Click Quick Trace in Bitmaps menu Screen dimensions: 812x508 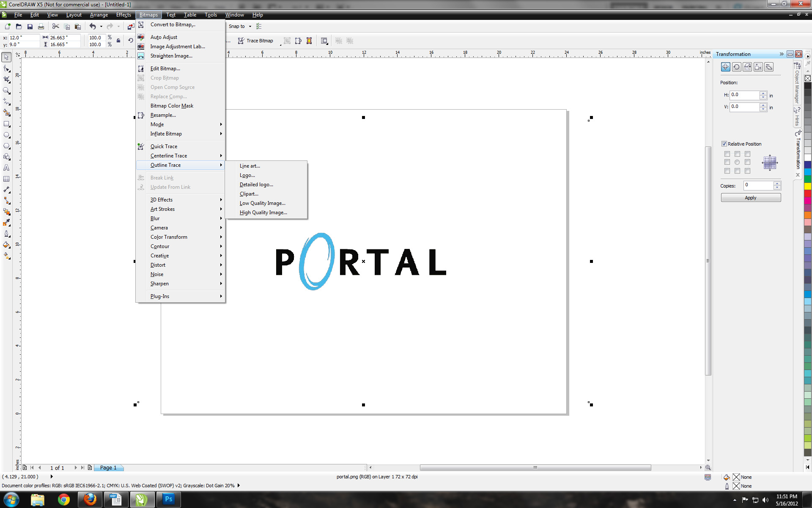coord(181,146)
